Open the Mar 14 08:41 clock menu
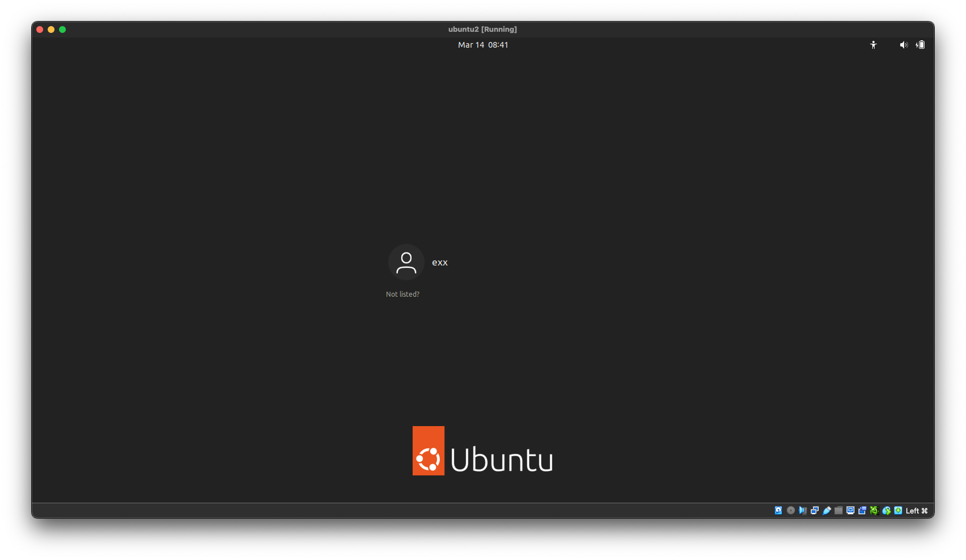This screenshot has width=966, height=560. pos(483,45)
